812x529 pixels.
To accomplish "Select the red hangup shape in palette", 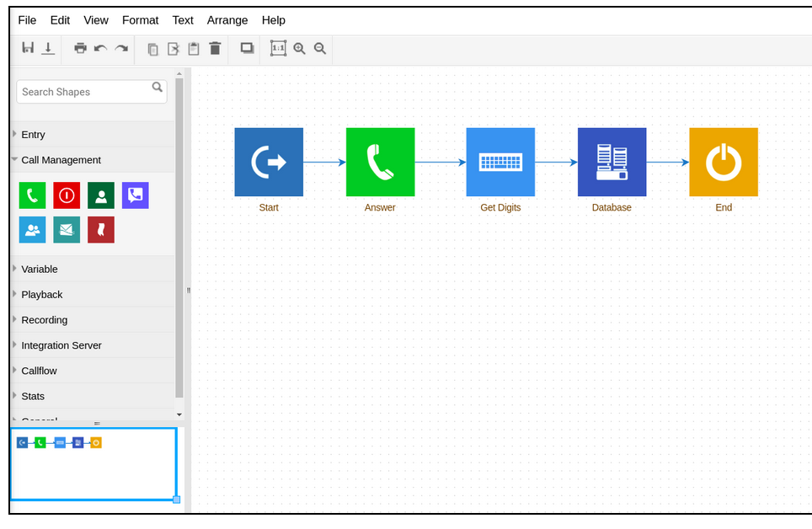I will (x=67, y=195).
